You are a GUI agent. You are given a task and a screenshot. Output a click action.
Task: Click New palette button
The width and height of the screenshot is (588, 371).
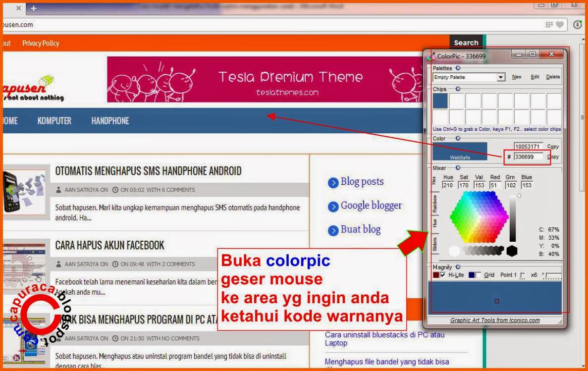coord(517,77)
